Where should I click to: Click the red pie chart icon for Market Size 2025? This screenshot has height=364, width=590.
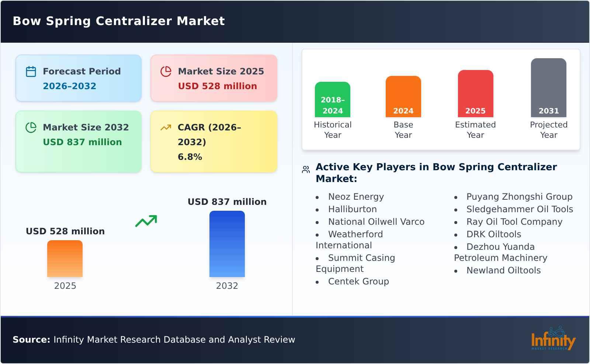click(166, 71)
